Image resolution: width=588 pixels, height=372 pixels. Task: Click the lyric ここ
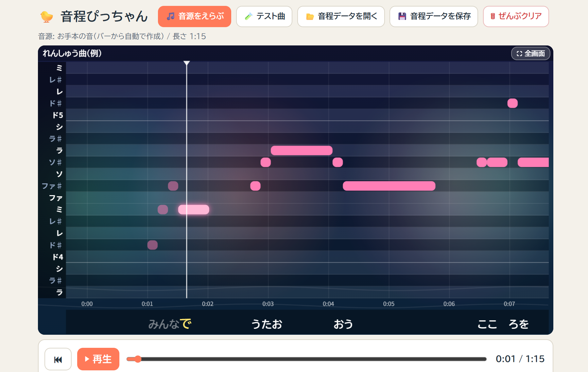tap(487, 324)
